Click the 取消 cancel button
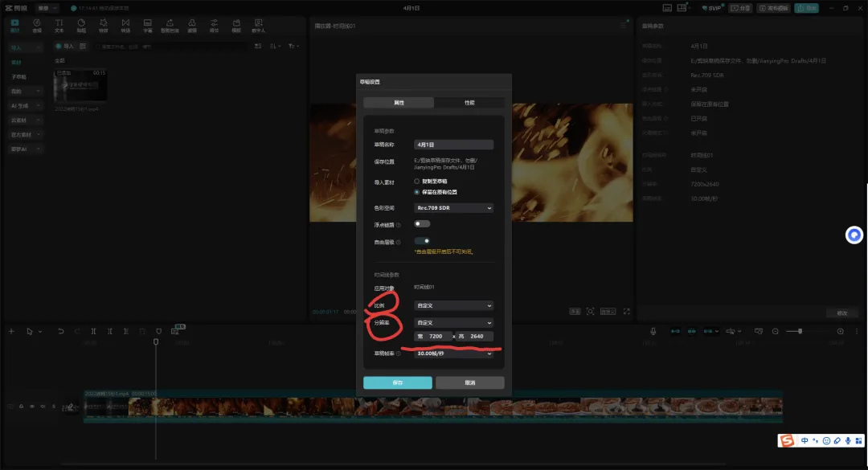The width and height of the screenshot is (868, 470). click(470, 382)
